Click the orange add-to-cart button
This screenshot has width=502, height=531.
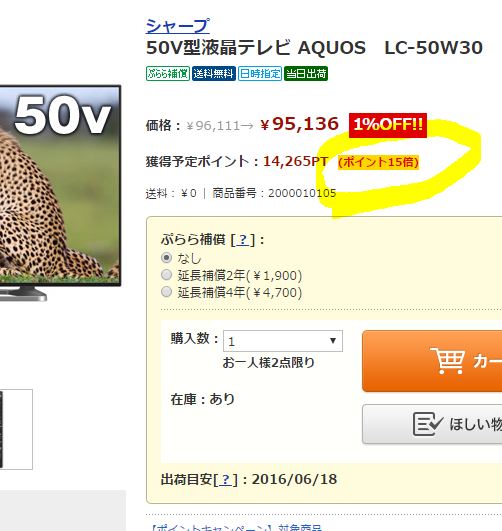[432, 361]
